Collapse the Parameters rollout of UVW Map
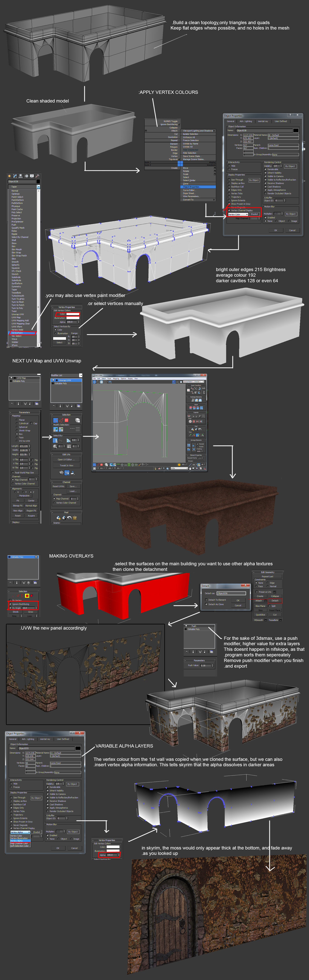Screen dimensions: 309x980 click(x=24, y=412)
